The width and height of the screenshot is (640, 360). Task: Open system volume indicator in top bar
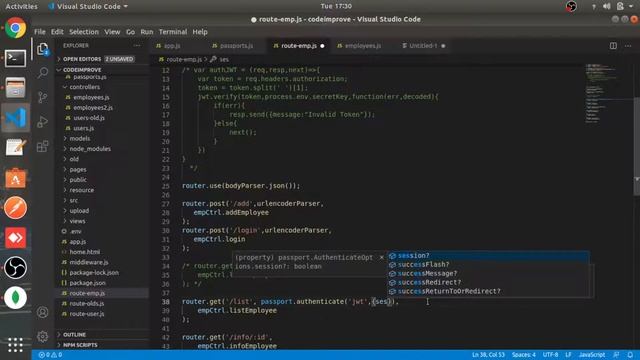click(x=607, y=6)
